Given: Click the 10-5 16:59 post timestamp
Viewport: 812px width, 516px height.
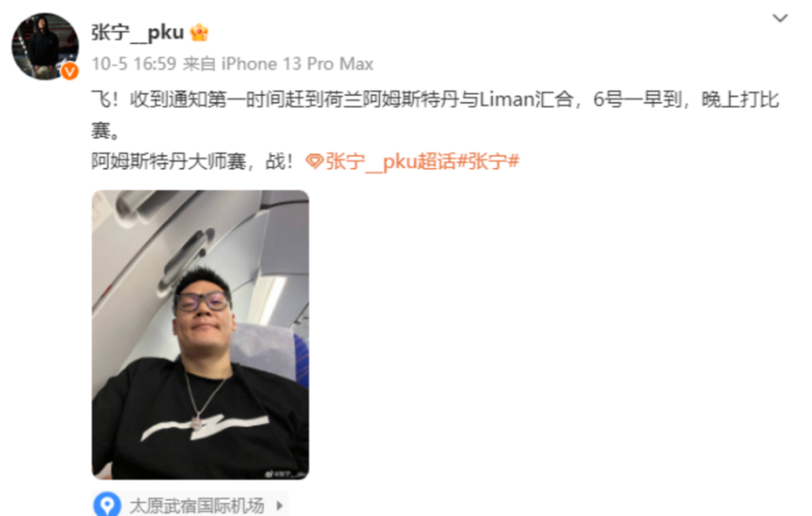Looking at the screenshot, I should click(134, 63).
